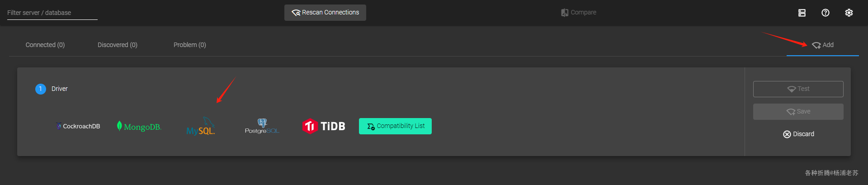Focus the Filter server / database field
Image resolution: width=868 pixels, height=185 pixels.
[52, 13]
